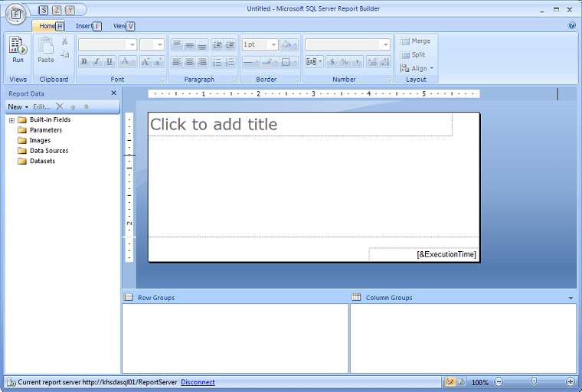The height and width of the screenshot is (392, 582).
Task: Open the number format combo box
Action: click(x=348, y=44)
